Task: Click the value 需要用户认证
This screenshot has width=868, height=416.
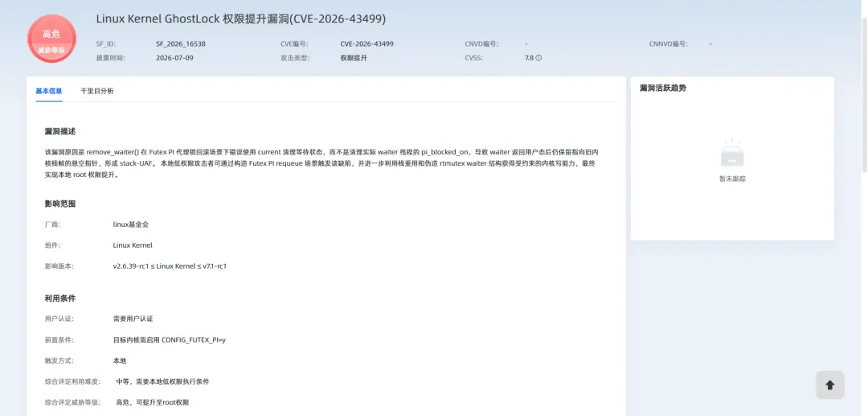Action: point(133,319)
